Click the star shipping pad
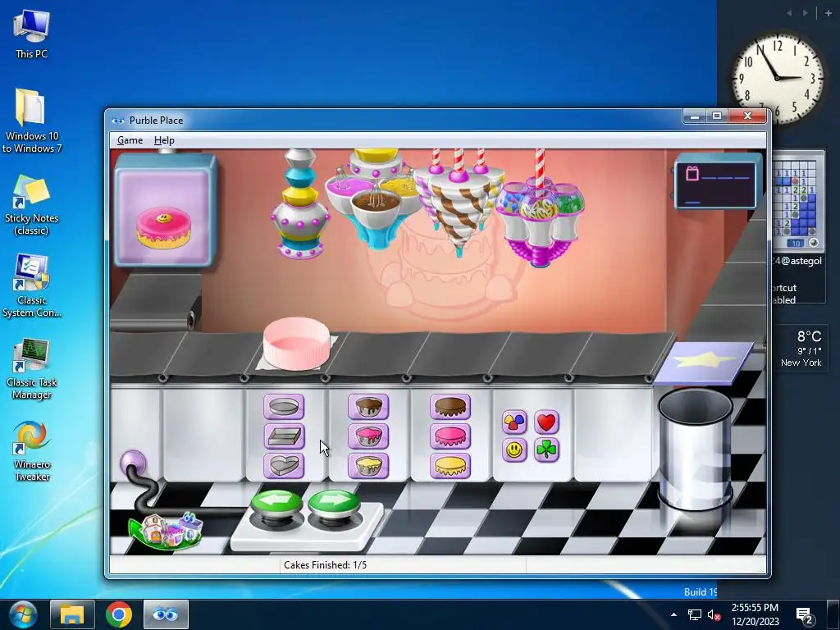This screenshot has width=840, height=630. pos(703,363)
